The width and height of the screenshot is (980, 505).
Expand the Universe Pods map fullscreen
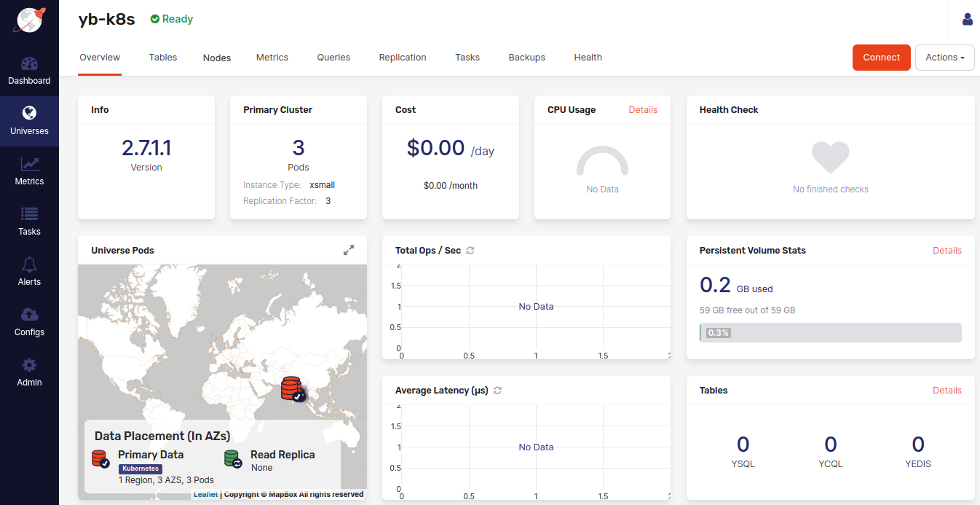(x=349, y=250)
